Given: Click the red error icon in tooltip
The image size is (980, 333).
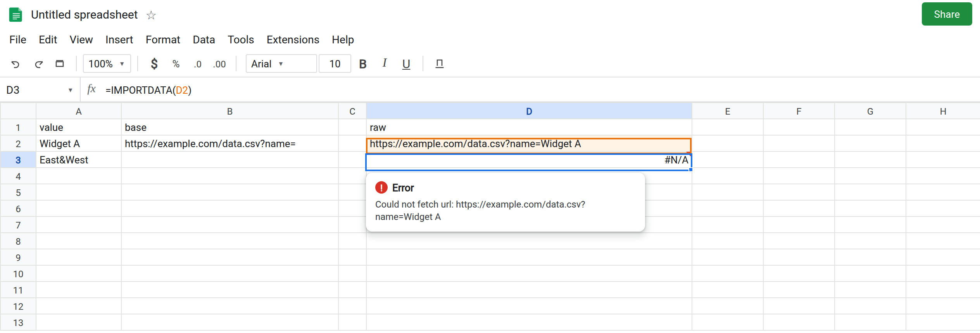Looking at the screenshot, I should (381, 188).
